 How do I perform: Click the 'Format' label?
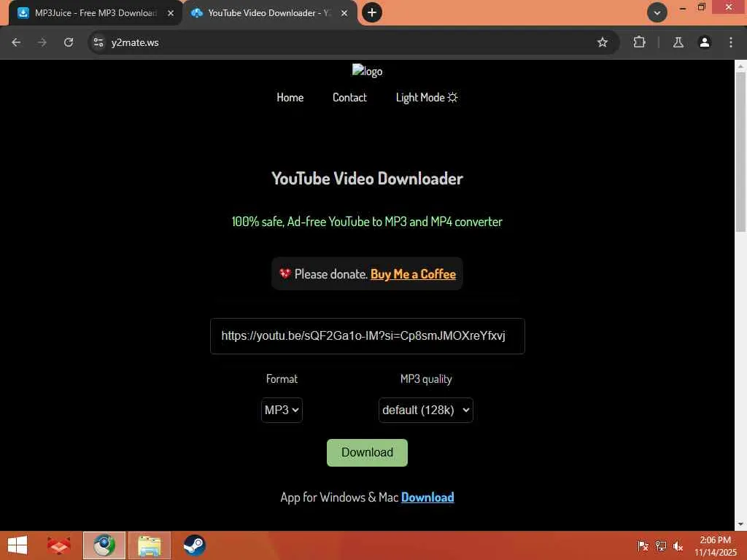point(282,379)
